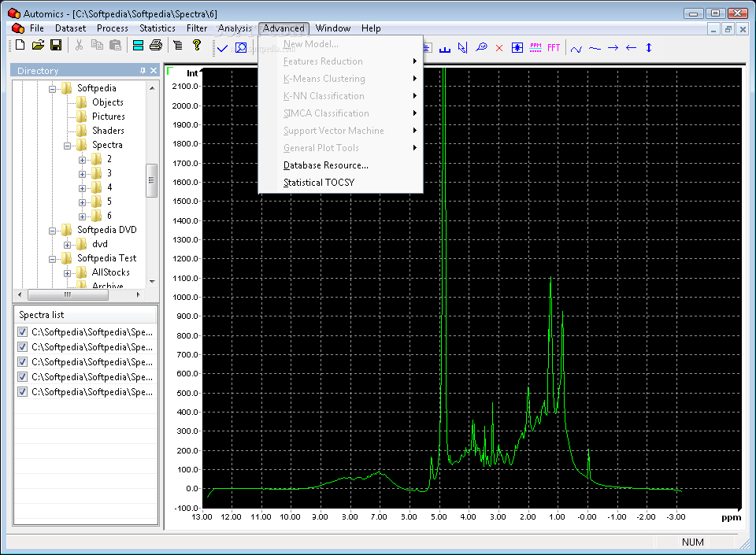Click the yellow question mark help icon
This screenshot has width=756, height=555.
coord(196,46)
